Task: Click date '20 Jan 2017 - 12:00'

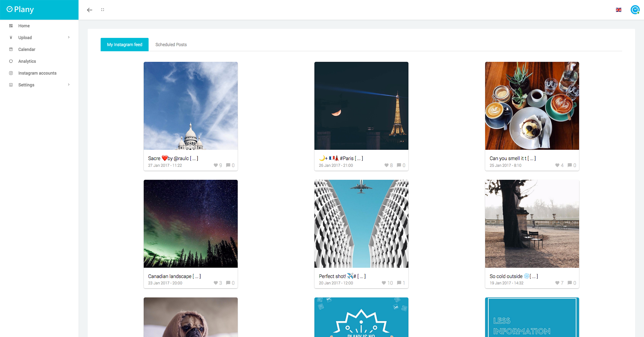Action: 336,283
